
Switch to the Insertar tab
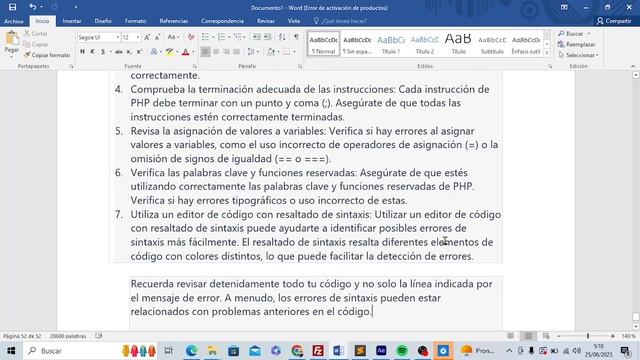click(72, 21)
